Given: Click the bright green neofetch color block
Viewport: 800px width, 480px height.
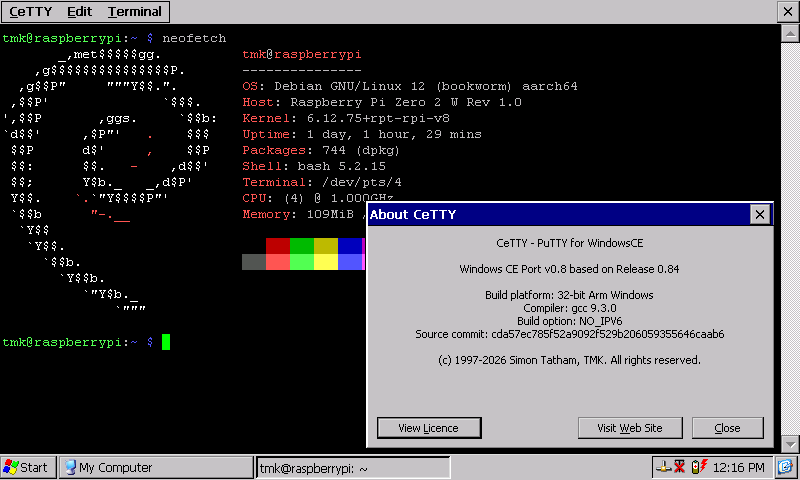Looking at the screenshot, I should click(x=302, y=262).
